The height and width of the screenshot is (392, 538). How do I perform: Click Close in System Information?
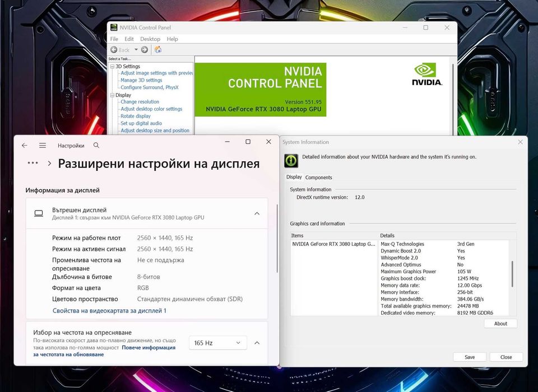point(506,357)
